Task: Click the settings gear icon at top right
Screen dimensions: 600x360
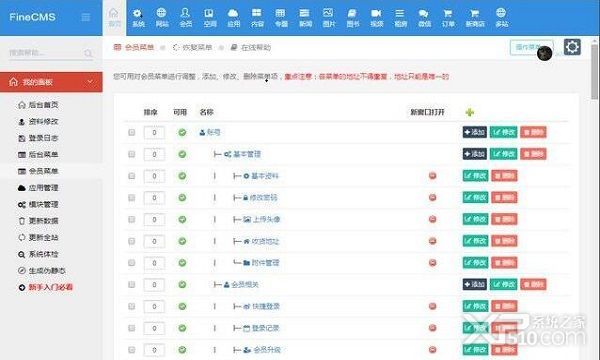Action: [572, 47]
